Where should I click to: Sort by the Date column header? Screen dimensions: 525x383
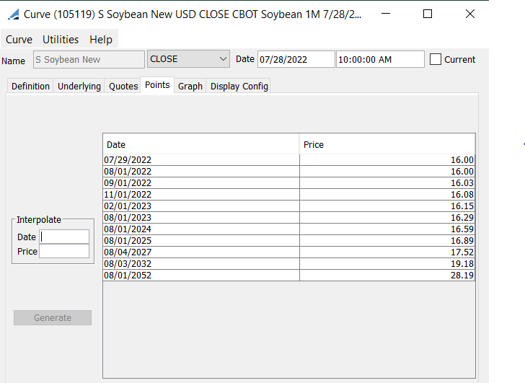201,144
